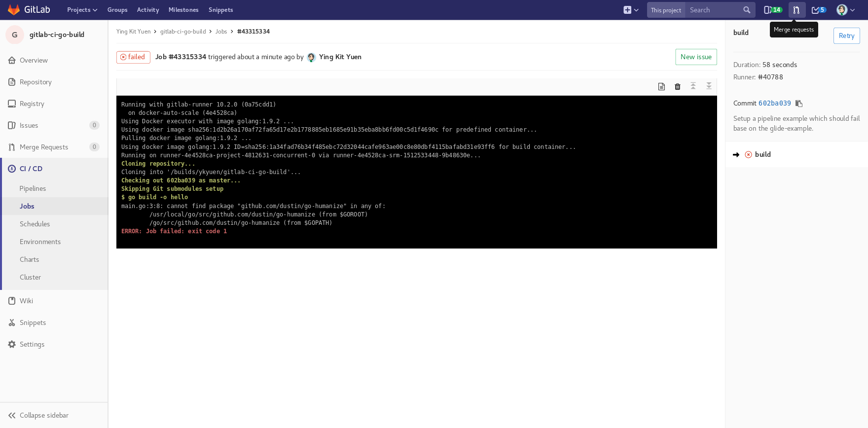Click the Duration: 58 seconds text
Screen dimensions: 868x428
point(765,65)
